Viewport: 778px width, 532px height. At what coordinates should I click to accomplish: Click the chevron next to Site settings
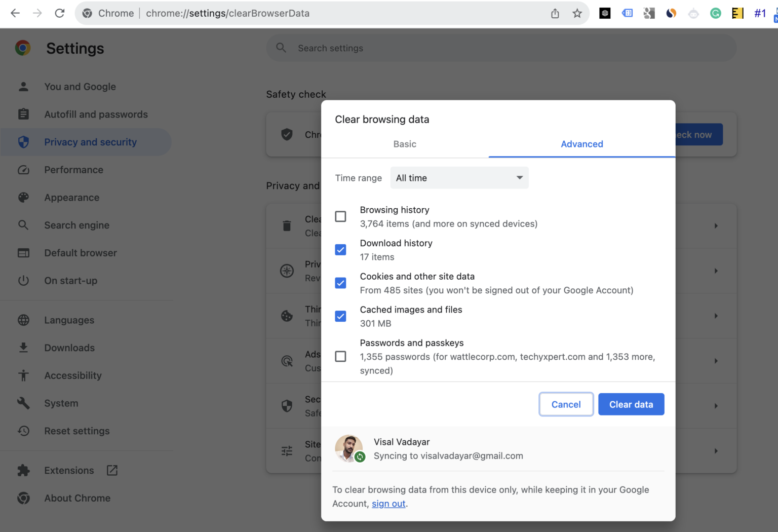[716, 450]
